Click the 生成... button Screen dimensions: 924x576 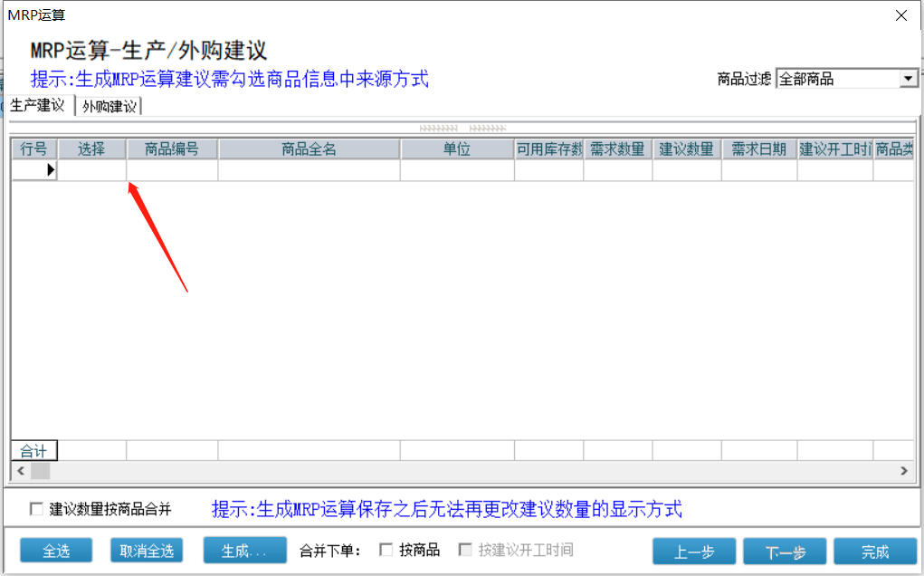(x=245, y=551)
